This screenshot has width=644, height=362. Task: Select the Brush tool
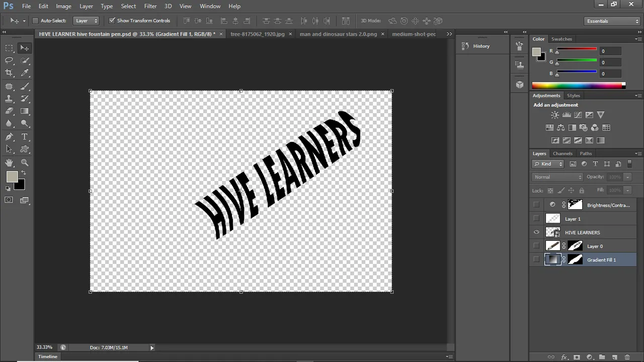pyautogui.click(x=25, y=86)
